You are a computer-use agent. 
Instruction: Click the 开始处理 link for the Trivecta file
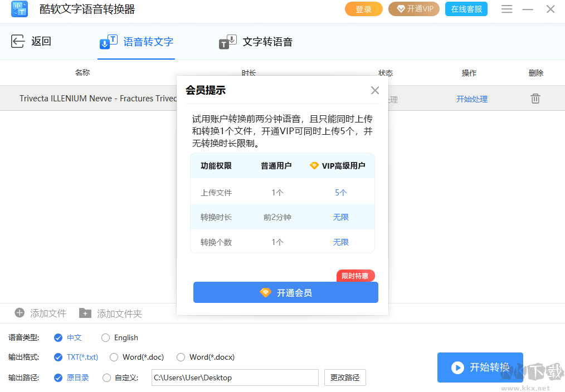[473, 98]
